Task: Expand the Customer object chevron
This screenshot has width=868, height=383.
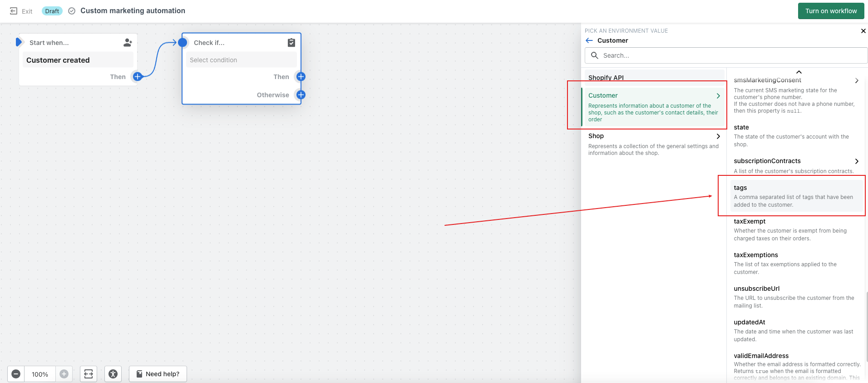Action: click(x=718, y=96)
